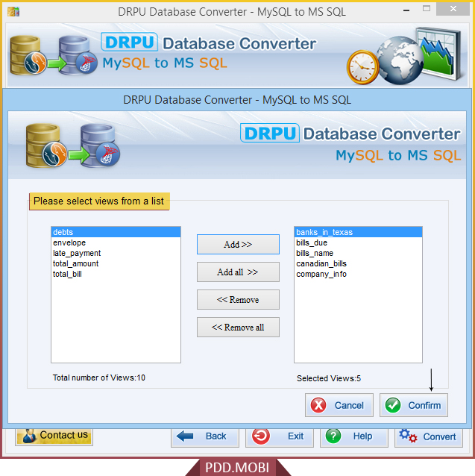This screenshot has width=475, height=476.
Task: Click the Exit button
Action: coord(280,437)
